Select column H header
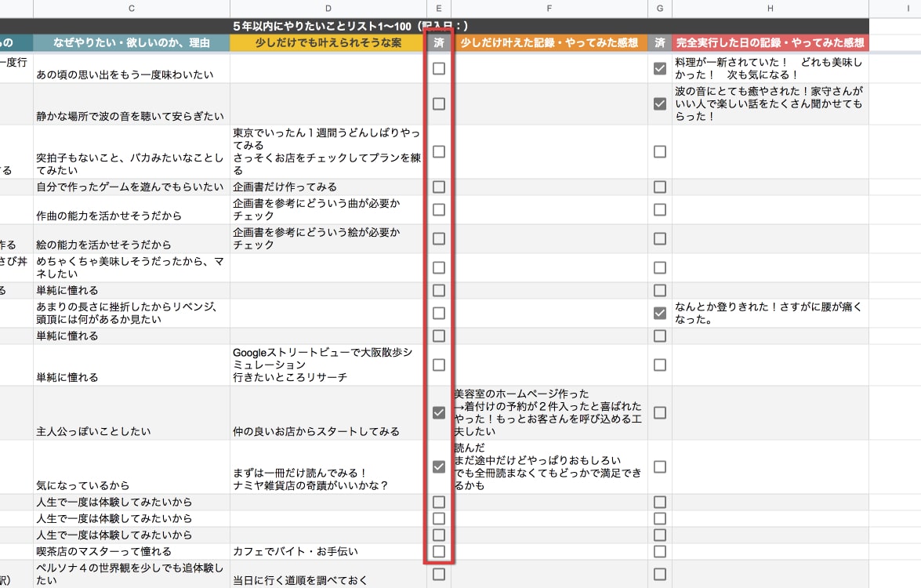This screenshot has width=921, height=588. pyautogui.click(x=770, y=8)
